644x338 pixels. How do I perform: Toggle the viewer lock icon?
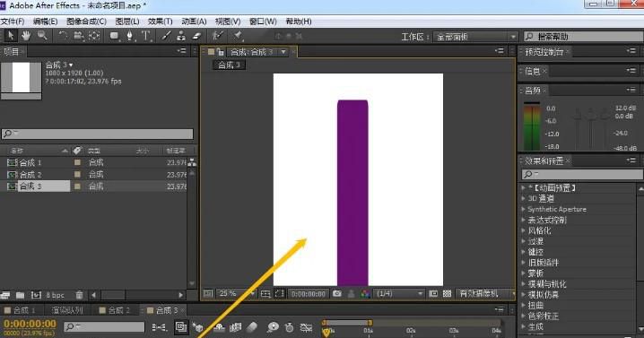pos(221,52)
